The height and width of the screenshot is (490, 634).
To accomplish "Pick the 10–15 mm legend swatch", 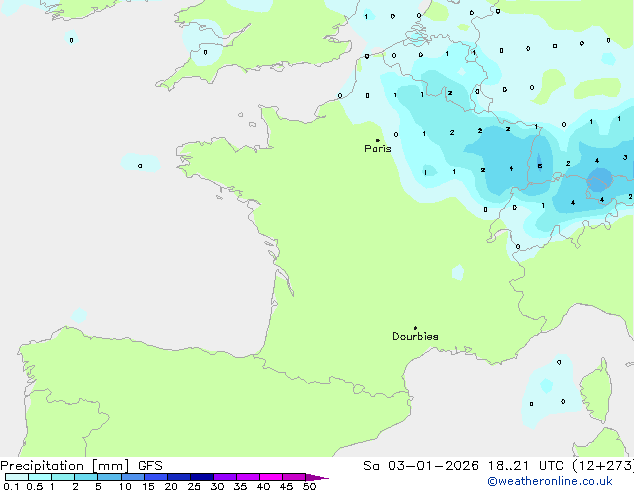I will (x=133, y=477).
